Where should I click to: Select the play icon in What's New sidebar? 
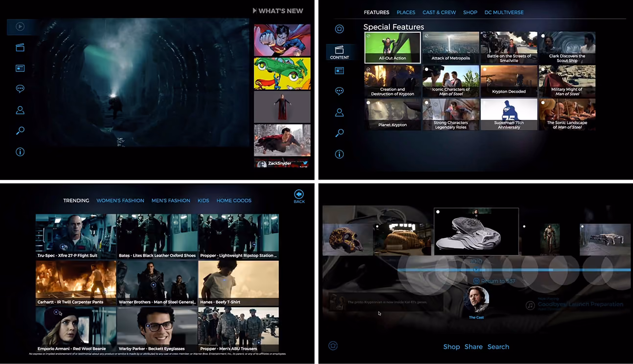(20, 26)
